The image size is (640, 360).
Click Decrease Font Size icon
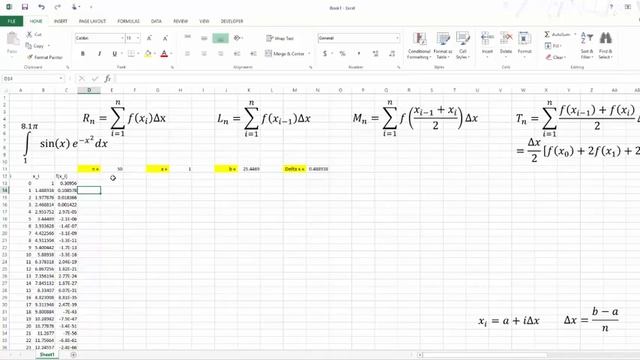click(165, 38)
